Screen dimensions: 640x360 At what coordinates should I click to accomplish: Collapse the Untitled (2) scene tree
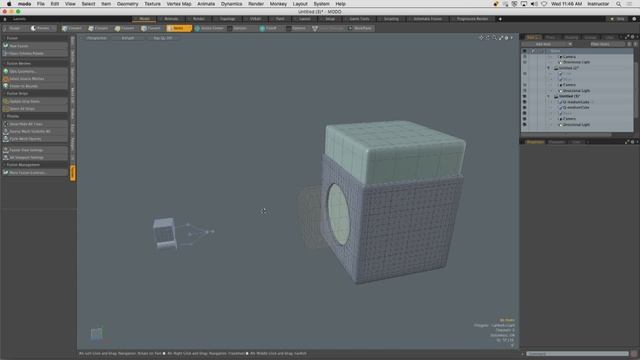coord(549,68)
